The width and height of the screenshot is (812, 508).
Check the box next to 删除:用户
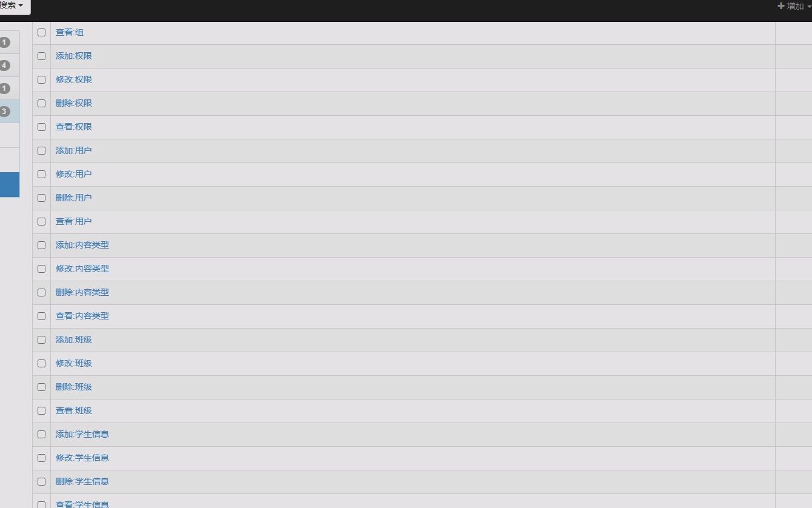41,198
